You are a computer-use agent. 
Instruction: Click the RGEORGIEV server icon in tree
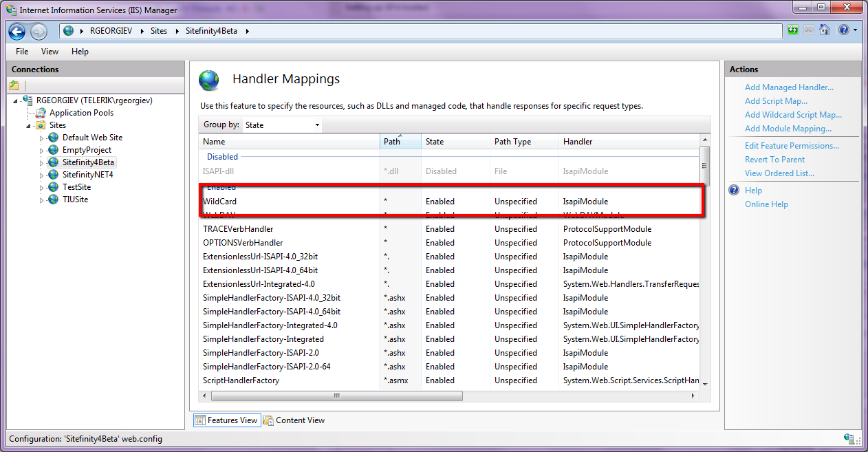click(x=28, y=100)
